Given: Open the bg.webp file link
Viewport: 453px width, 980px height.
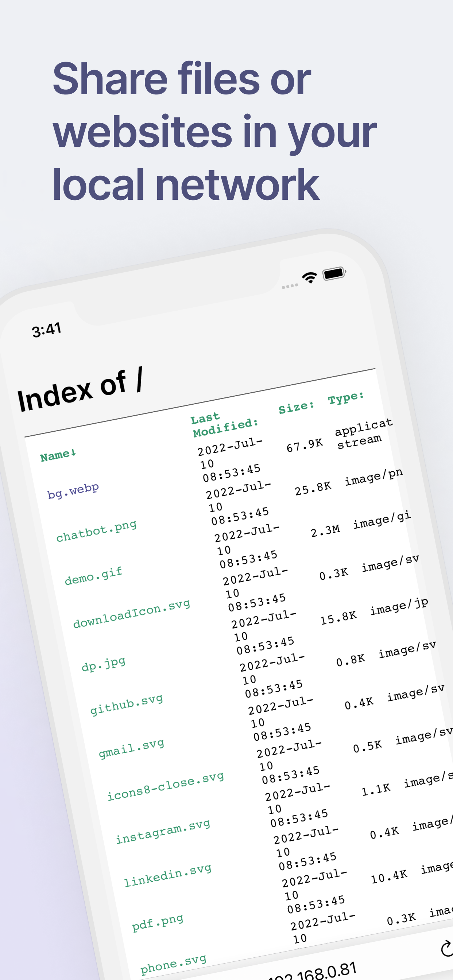Looking at the screenshot, I should pos(73,491).
